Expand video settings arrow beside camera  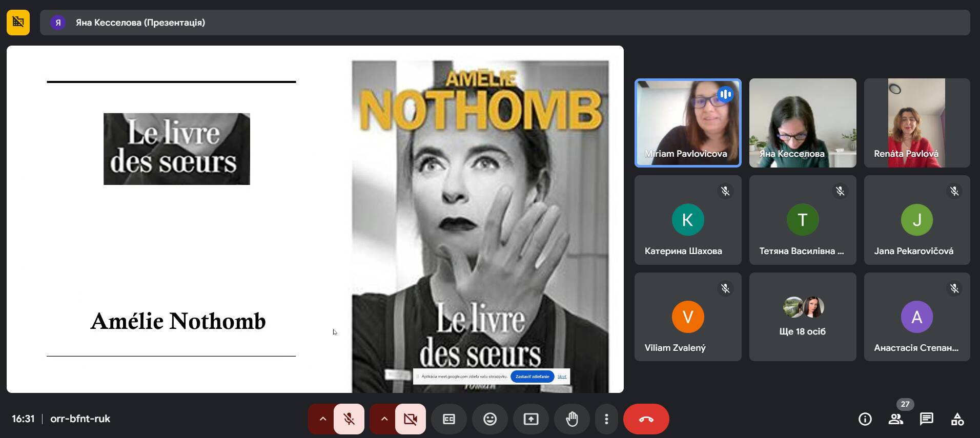click(x=384, y=419)
